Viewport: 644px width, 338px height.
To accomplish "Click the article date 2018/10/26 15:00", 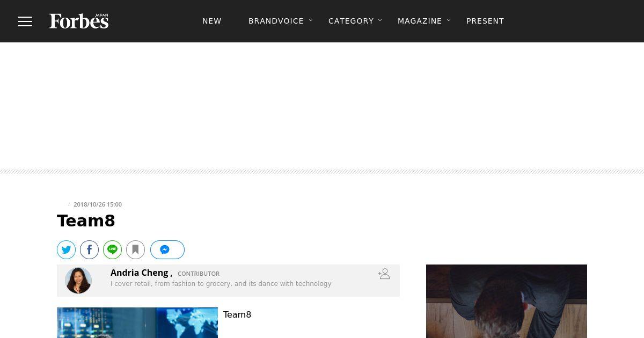I will pyautogui.click(x=98, y=204).
